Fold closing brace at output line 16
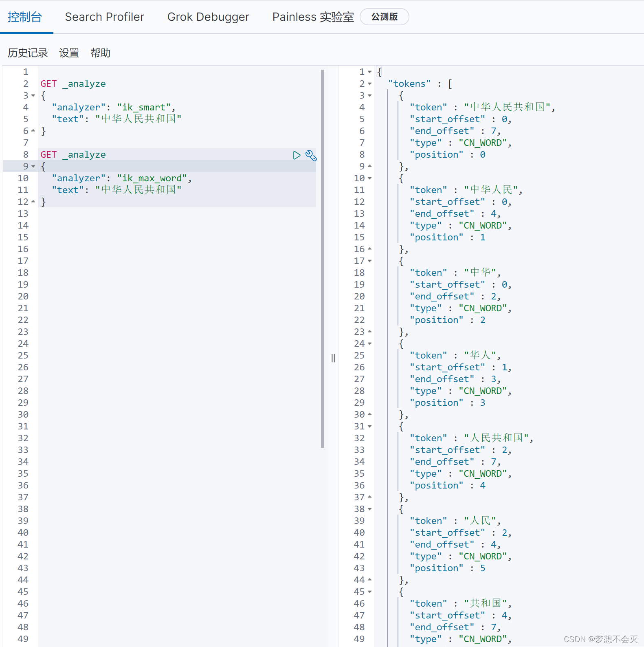644x647 pixels. 370,249
